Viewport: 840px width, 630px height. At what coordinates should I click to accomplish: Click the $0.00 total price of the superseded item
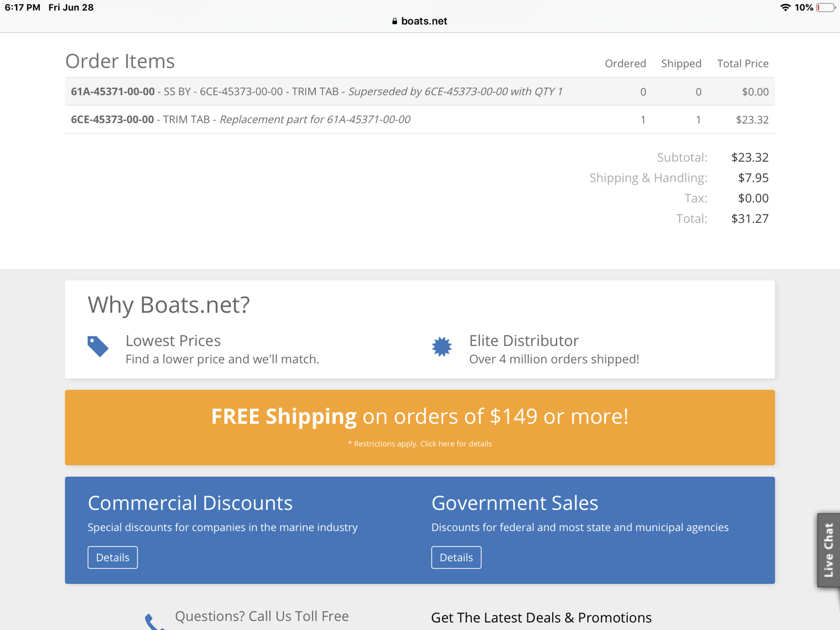point(755,92)
